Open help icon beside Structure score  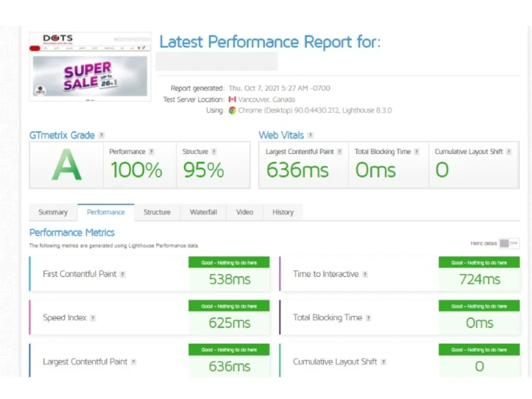click(x=214, y=152)
